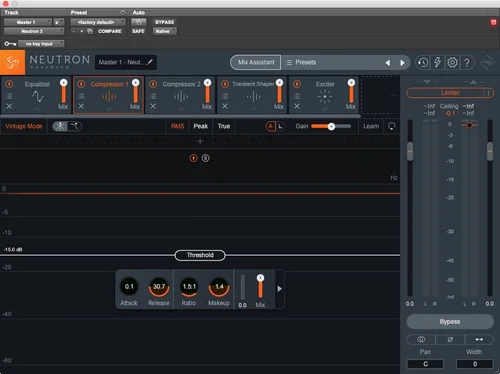Click the Native button
500x374 pixels.
click(164, 31)
